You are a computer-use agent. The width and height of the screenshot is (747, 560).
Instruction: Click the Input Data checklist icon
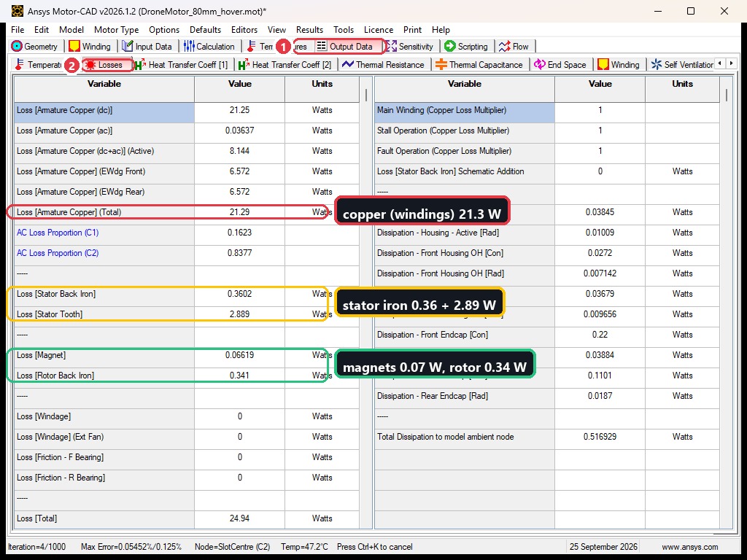127,46
